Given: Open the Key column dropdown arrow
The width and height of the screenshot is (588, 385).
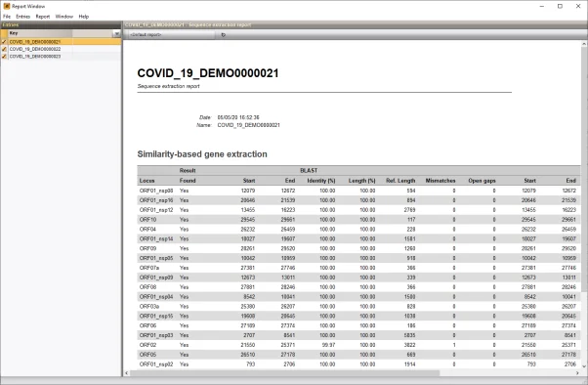Looking at the screenshot, I should (x=116, y=34).
